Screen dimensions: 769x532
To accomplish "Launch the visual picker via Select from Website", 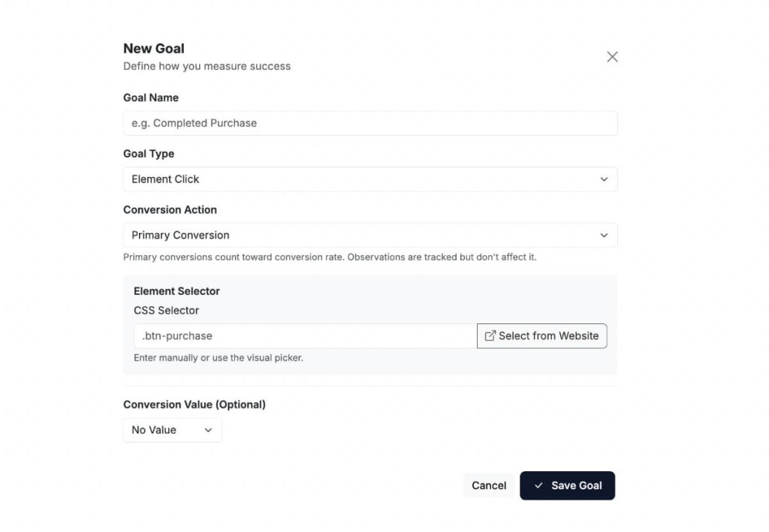I will click(541, 335).
